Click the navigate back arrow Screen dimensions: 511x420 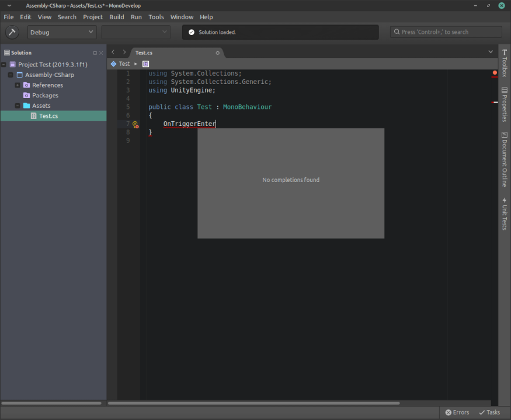point(112,52)
